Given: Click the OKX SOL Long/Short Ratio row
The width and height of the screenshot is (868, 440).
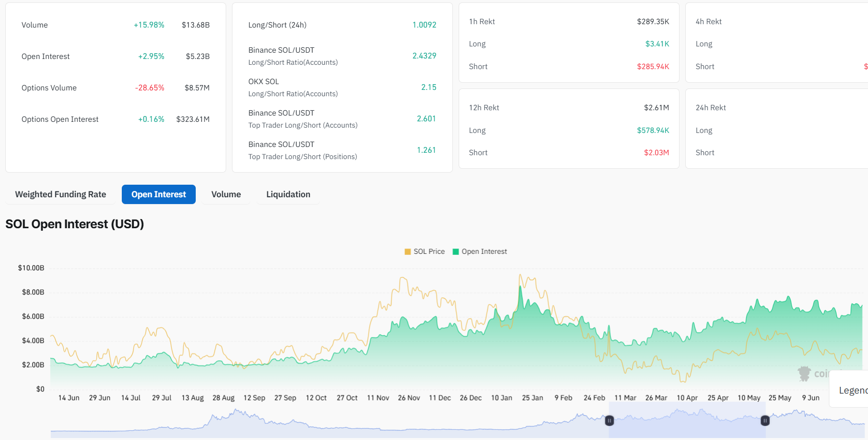Looking at the screenshot, I should point(342,88).
